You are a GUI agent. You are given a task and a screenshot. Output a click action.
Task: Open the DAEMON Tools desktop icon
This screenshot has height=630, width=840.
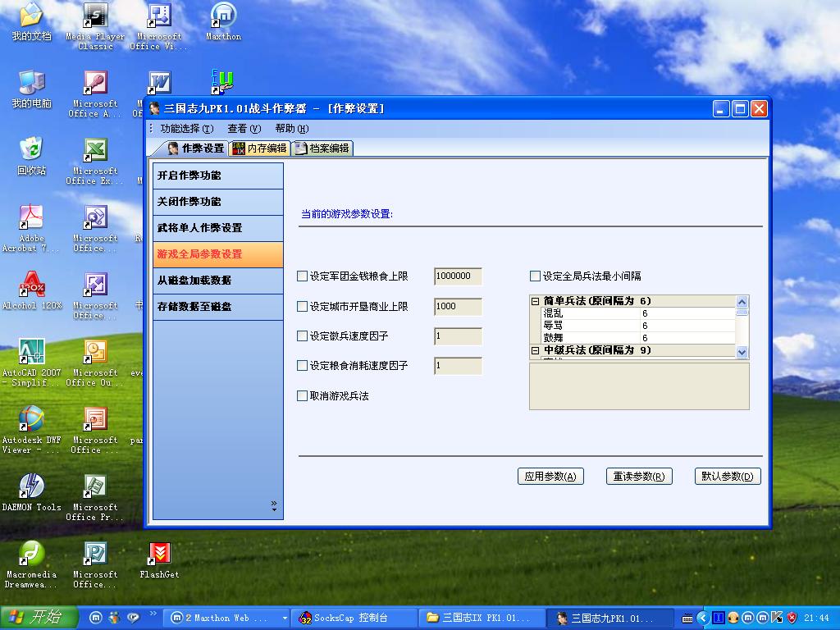coord(31,487)
